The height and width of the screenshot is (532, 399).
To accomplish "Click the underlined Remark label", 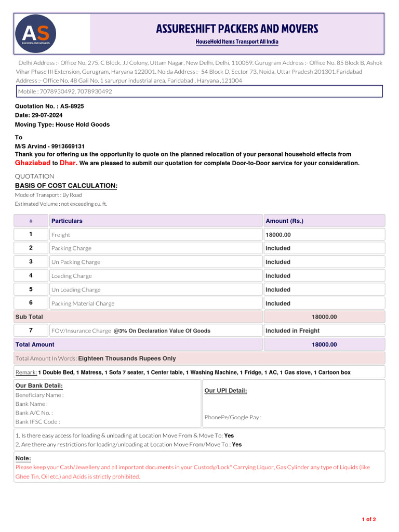I will tap(26, 372).
